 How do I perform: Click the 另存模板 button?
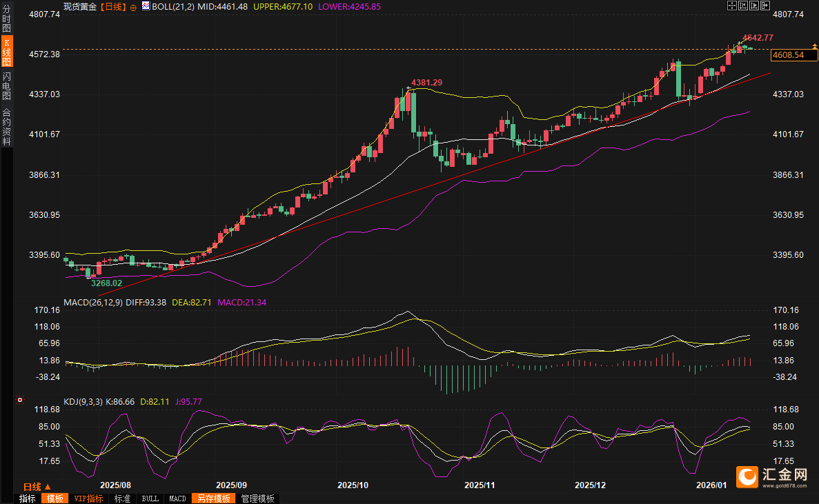click(x=213, y=498)
